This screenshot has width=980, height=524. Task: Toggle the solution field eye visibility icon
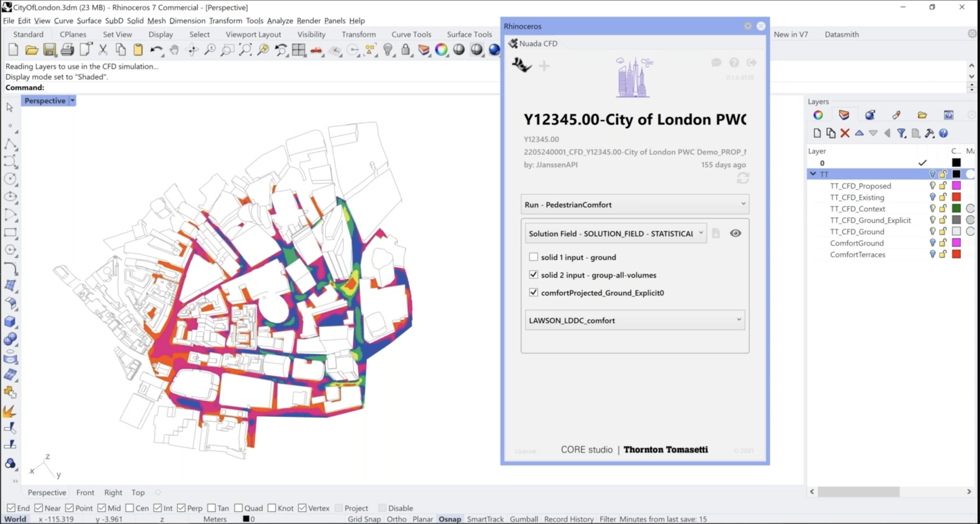[735, 233]
